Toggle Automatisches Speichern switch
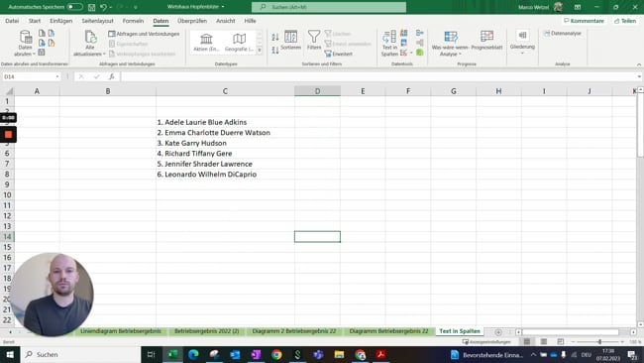 click(74, 7)
